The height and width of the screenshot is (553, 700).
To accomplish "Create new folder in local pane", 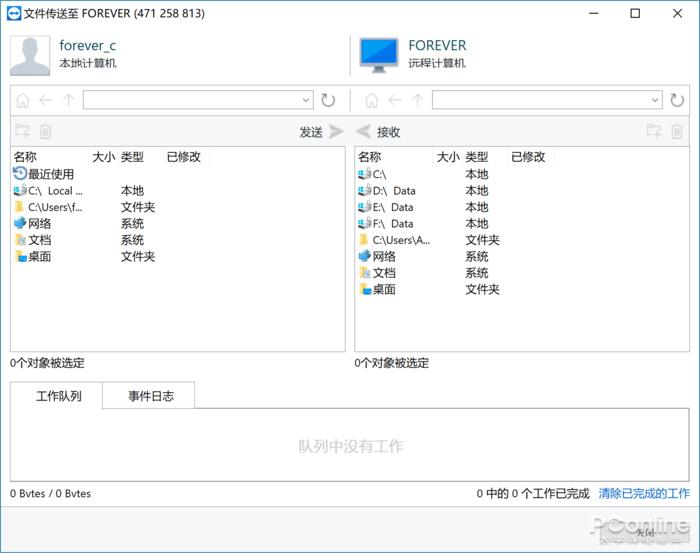I will click(22, 132).
